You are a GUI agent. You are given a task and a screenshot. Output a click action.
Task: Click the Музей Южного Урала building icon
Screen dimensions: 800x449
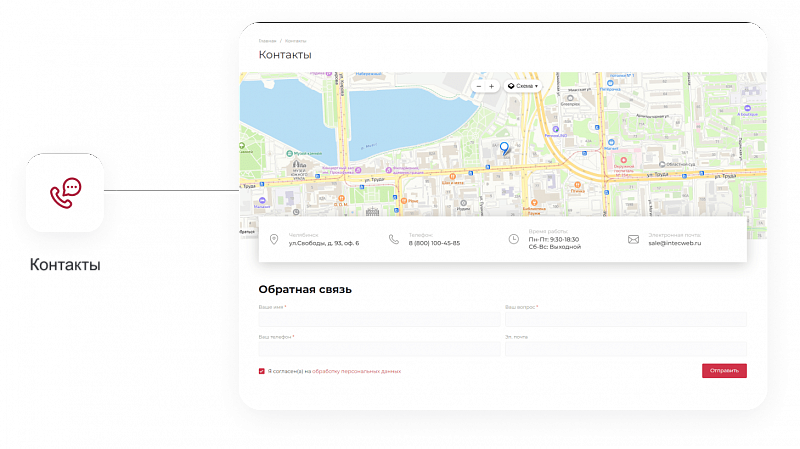(x=298, y=164)
